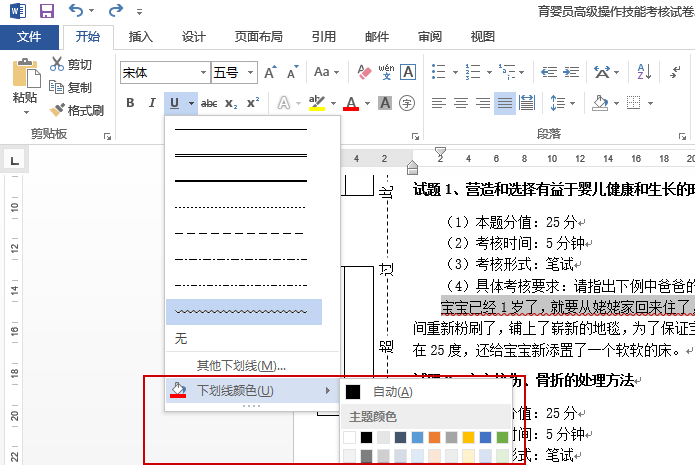Open the font size 五号 dropdown
This screenshot has width=695, height=465.
[248, 72]
